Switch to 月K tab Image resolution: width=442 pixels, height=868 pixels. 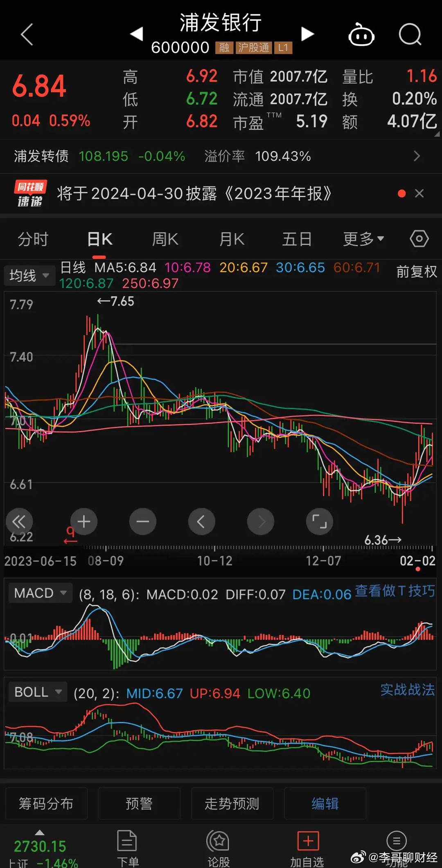(x=232, y=239)
